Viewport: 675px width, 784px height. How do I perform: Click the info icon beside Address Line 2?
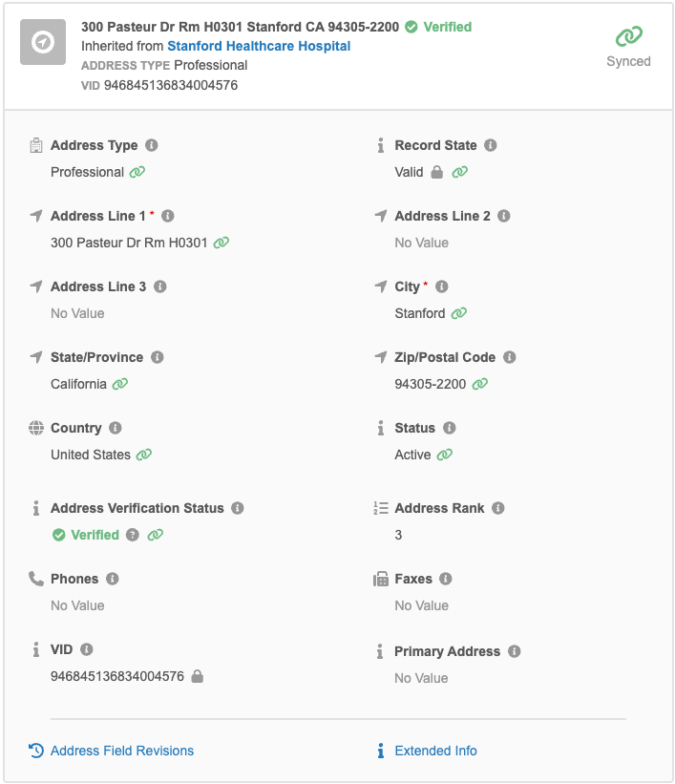[504, 216]
